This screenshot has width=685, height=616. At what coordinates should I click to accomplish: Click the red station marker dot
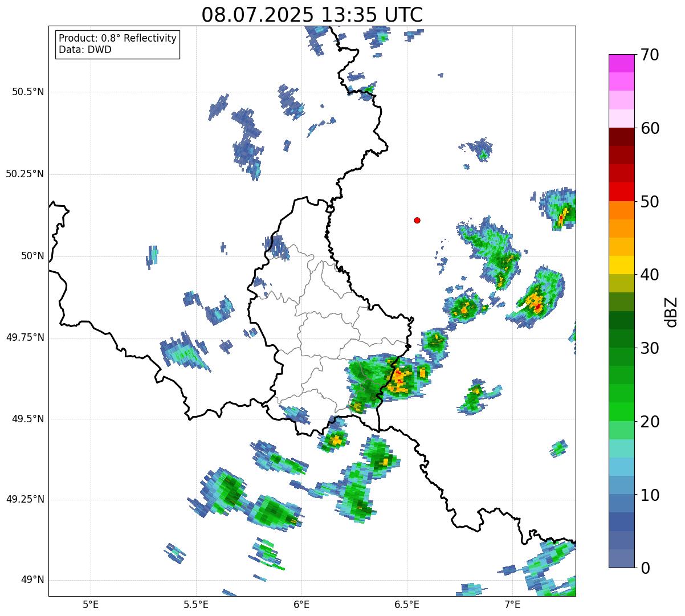point(417,220)
